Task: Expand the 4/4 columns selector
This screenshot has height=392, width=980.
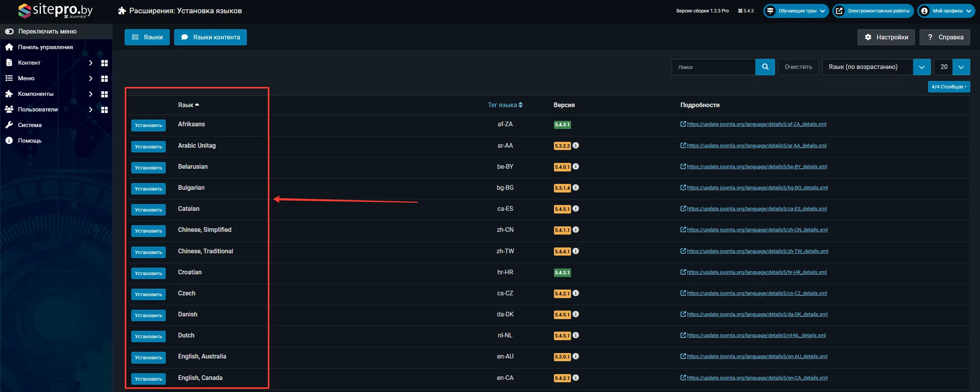Action: (948, 87)
